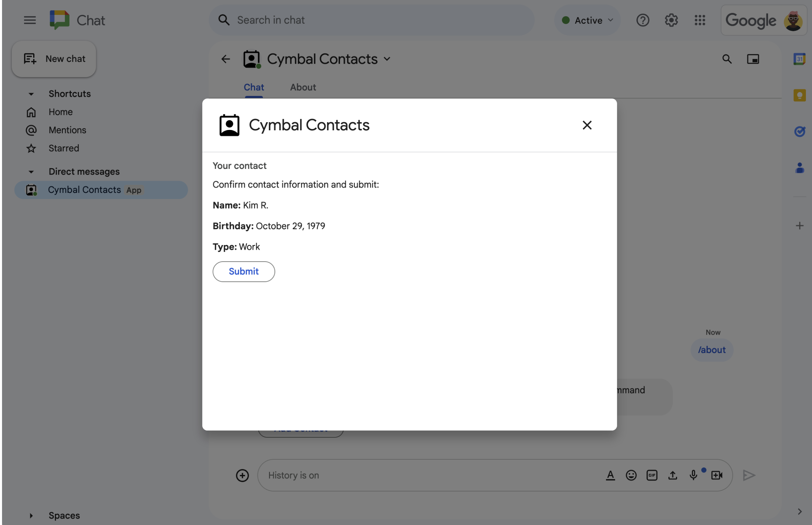
Task: Click the Help icon in top bar
Action: pos(643,20)
